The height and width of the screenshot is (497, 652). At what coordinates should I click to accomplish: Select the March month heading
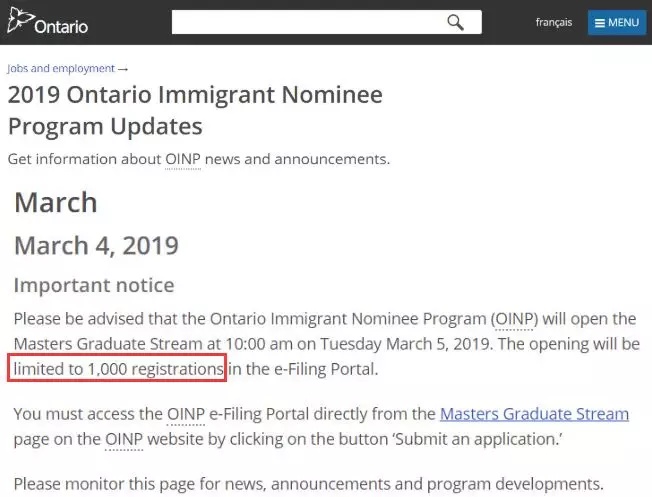56,202
